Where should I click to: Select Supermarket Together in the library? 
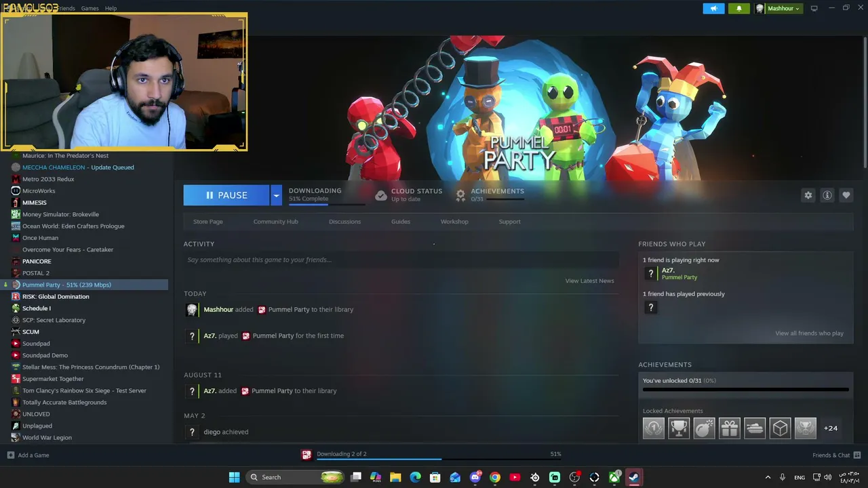(53, 379)
